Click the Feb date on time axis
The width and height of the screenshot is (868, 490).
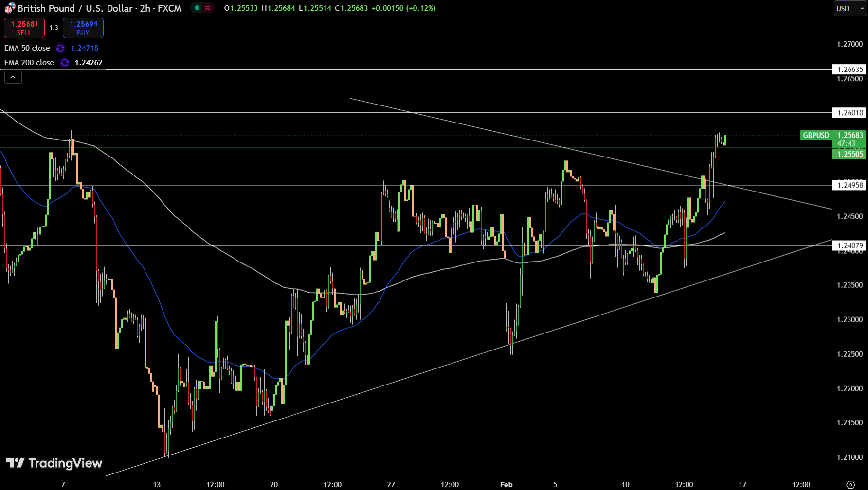click(x=506, y=484)
